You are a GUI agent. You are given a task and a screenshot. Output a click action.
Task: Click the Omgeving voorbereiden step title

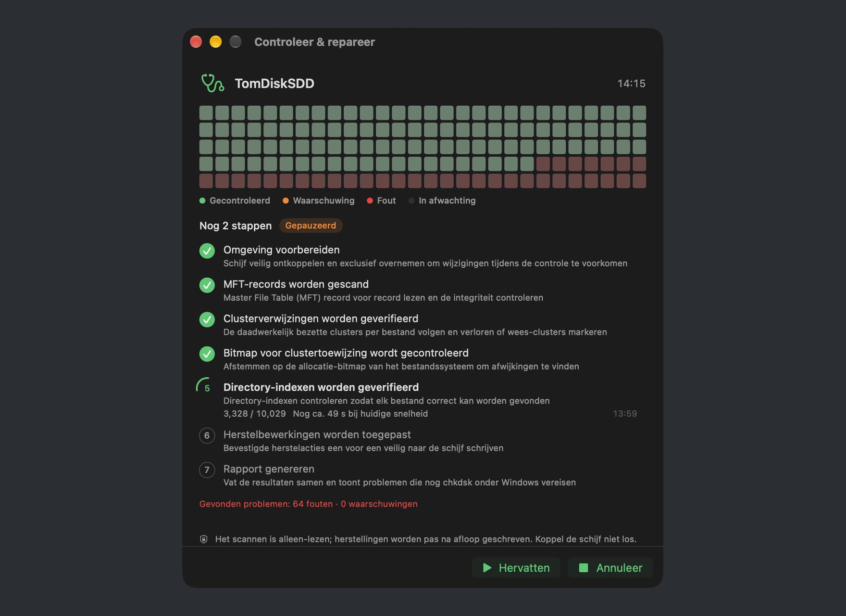tap(282, 250)
